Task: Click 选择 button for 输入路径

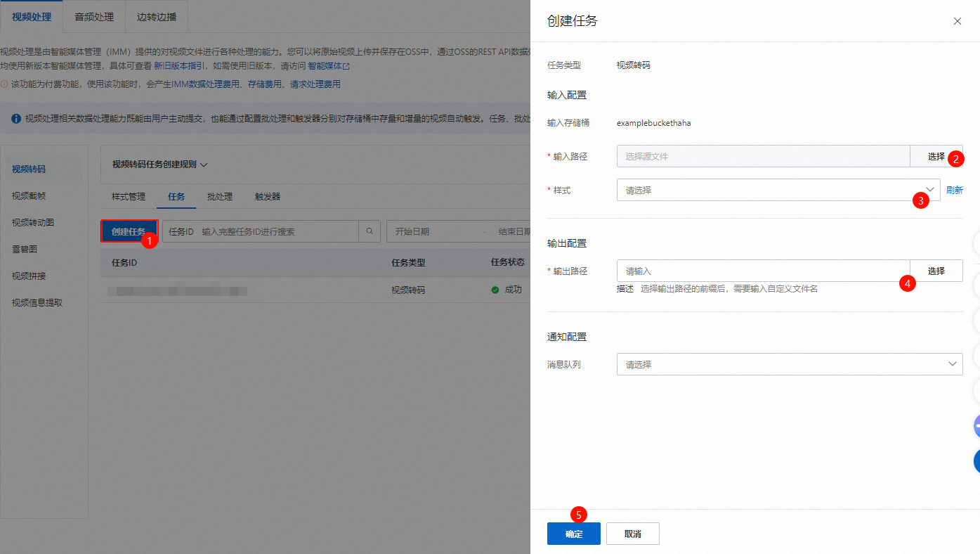Action: (x=936, y=156)
